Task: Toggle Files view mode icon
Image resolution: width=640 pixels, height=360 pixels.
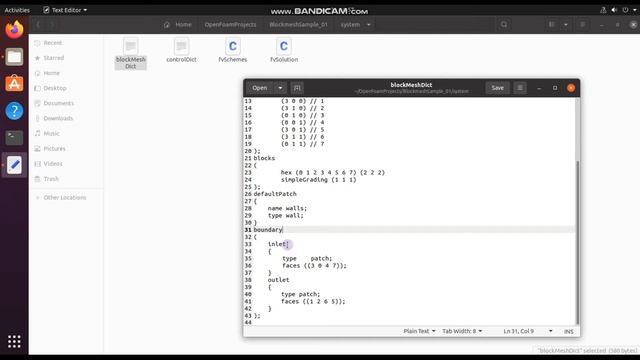Action: click(551, 24)
